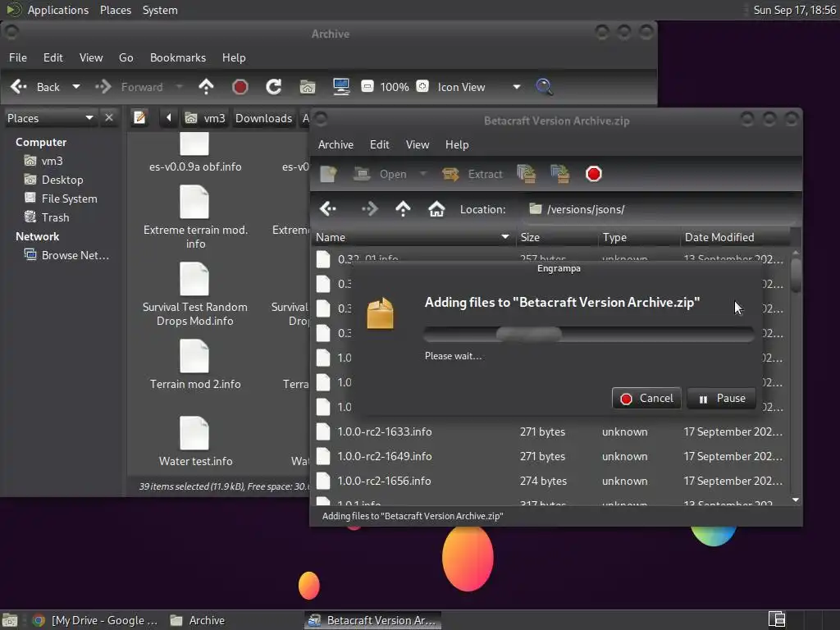This screenshot has width=840, height=630.
Task: Click the /versions/jsons/ location field
Action: (659, 209)
